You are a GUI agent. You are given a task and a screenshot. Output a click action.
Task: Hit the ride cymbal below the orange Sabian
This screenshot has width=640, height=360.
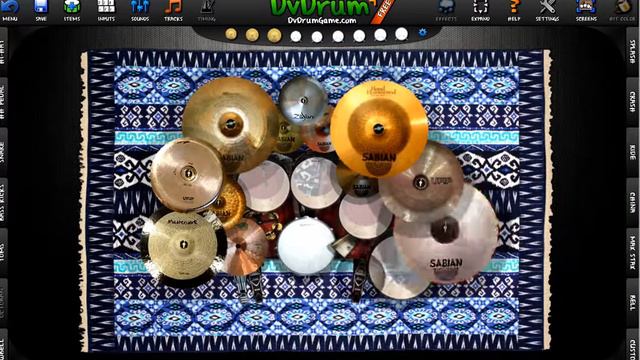tap(421, 182)
